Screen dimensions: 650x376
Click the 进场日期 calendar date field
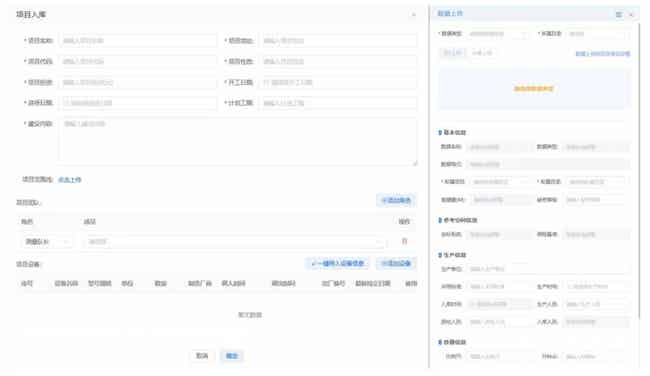pos(138,103)
